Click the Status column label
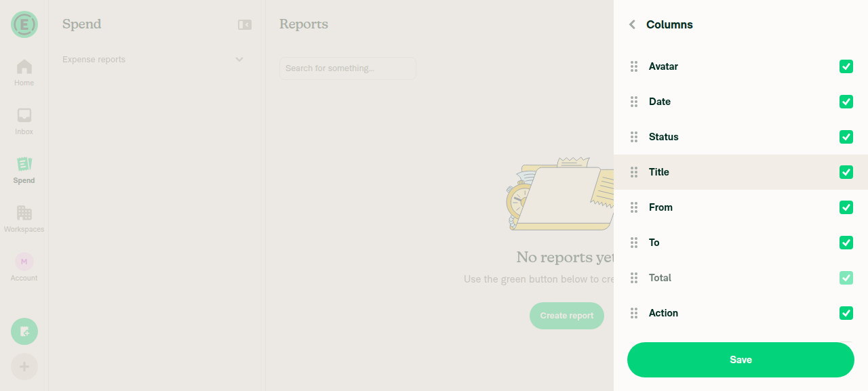 pos(664,137)
